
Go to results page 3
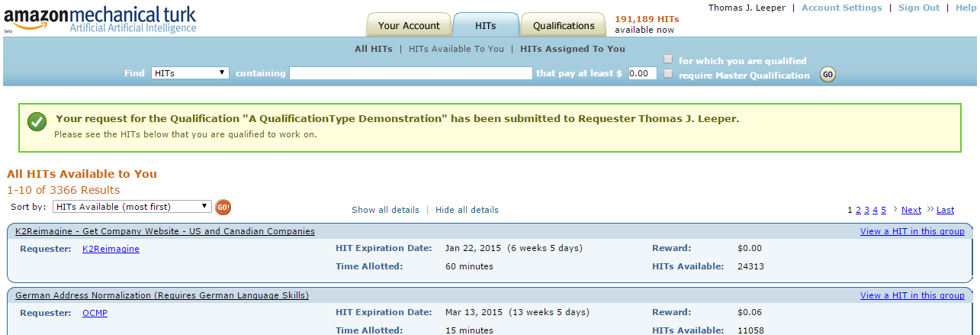point(866,210)
